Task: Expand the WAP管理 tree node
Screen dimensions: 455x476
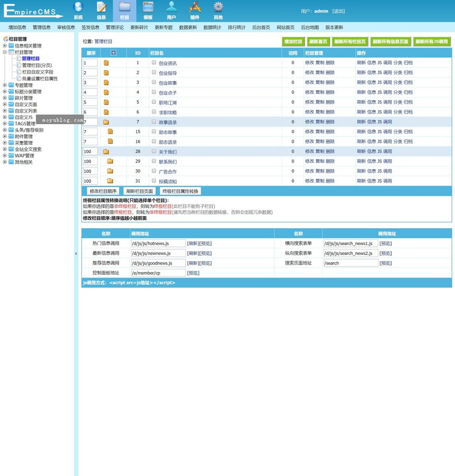Action: coord(5,155)
